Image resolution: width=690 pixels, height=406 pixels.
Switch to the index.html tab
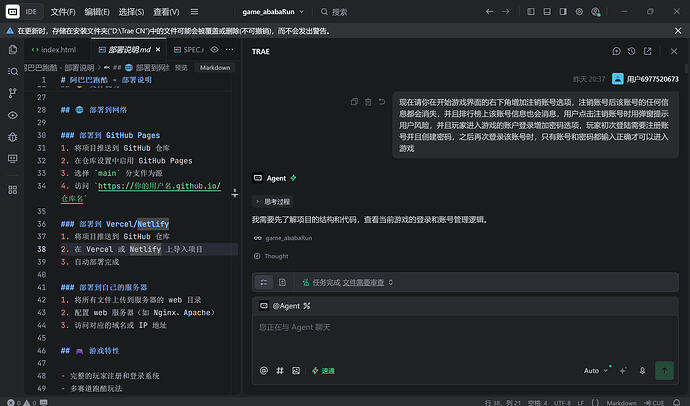(53, 50)
